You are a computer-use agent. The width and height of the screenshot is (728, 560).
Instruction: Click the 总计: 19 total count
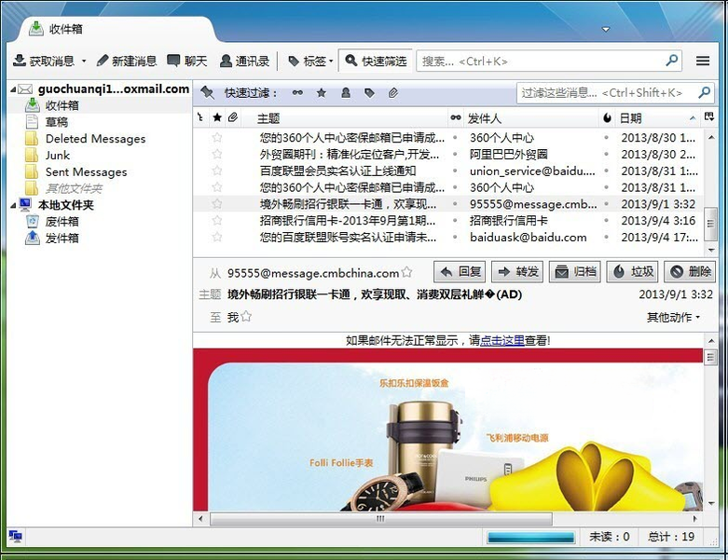click(x=671, y=537)
